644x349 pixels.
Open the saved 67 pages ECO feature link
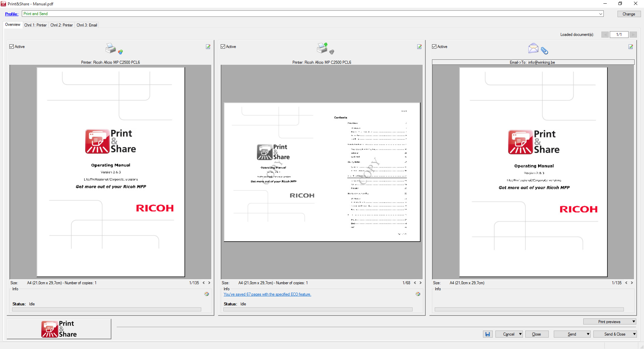(267, 294)
